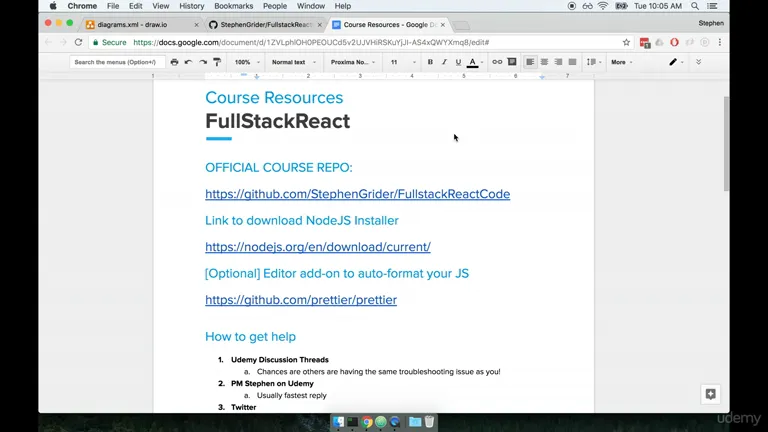Switch to the diagrams.xml draw.io tab

pos(142,24)
